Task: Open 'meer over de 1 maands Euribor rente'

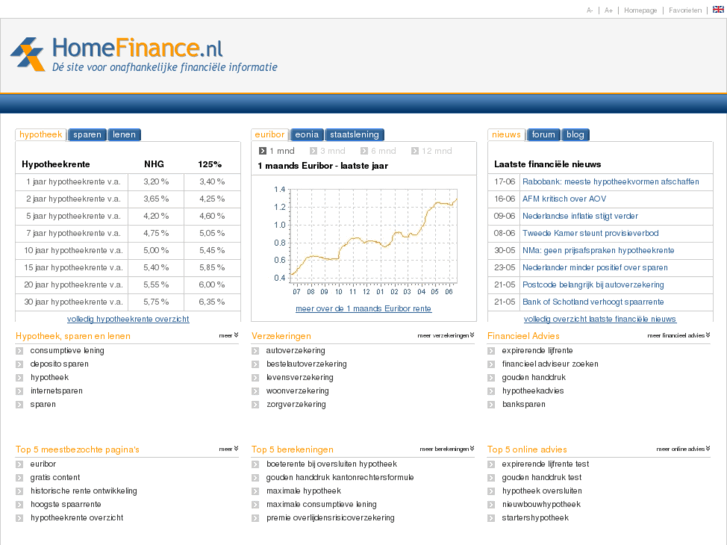Action: click(x=364, y=308)
